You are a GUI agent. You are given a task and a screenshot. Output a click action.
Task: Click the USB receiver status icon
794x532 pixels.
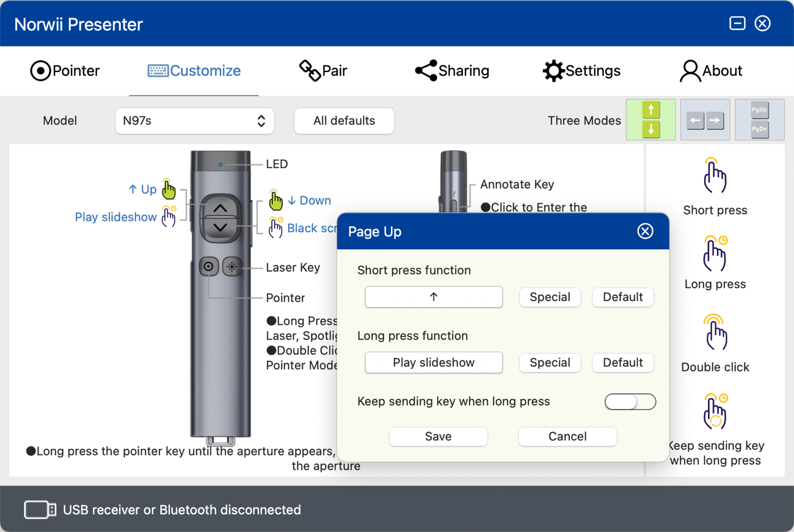tap(40, 509)
